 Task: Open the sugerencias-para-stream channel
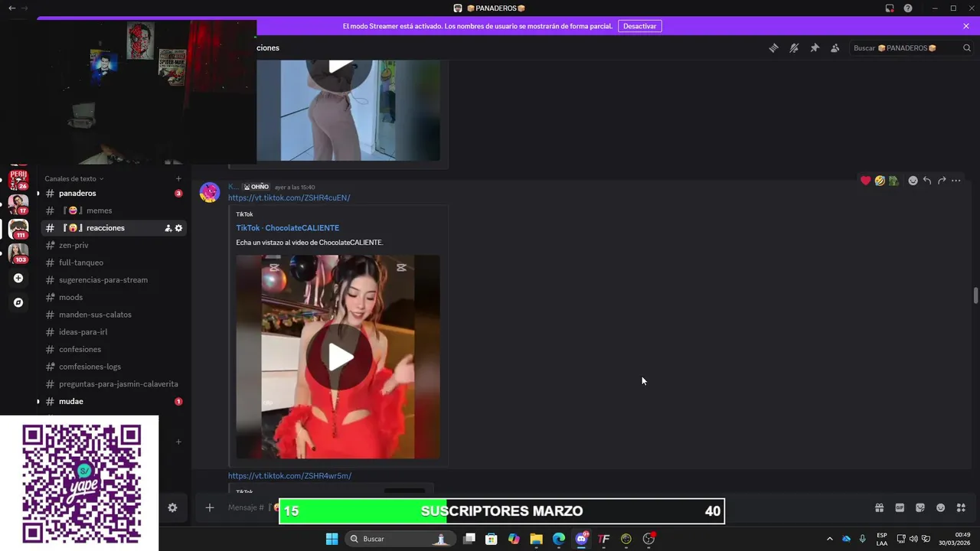pyautogui.click(x=113, y=280)
